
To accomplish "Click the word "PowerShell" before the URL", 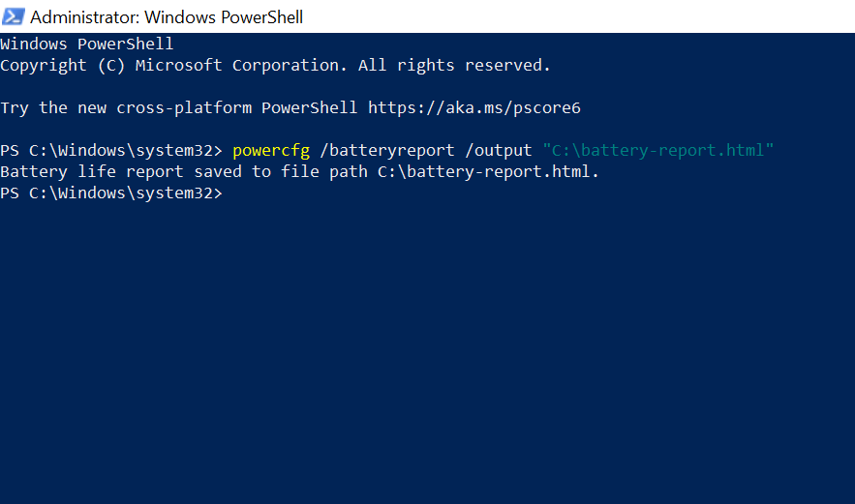I will 310,107.
